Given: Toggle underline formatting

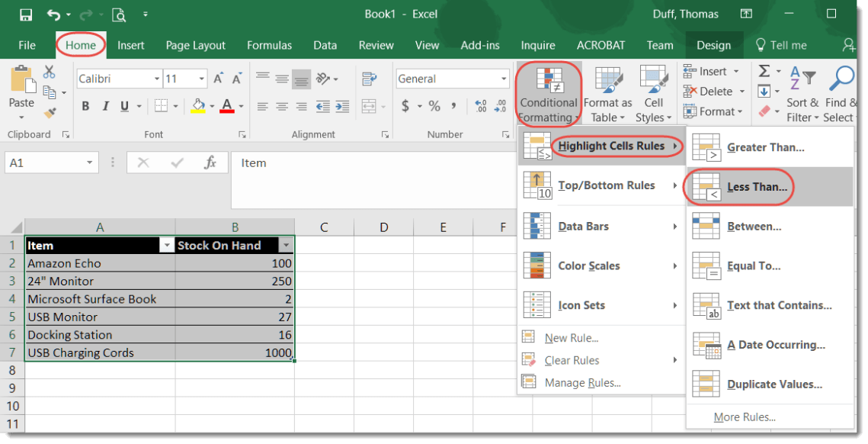Looking at the screenshot, I should click(123, 106).
